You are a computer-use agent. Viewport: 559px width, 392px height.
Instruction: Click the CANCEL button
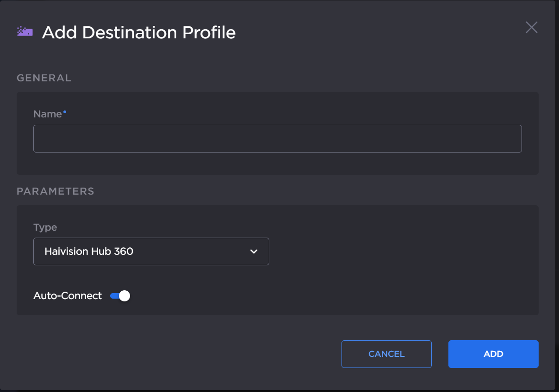pyautogui.click(x=386, y=354)
